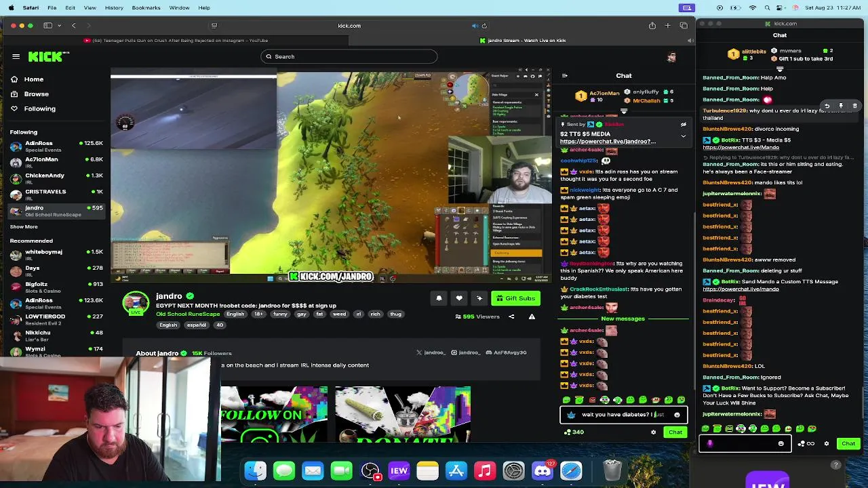
Task: Click the sparkle subscribe icon
Action: click(x=479, y=298)
